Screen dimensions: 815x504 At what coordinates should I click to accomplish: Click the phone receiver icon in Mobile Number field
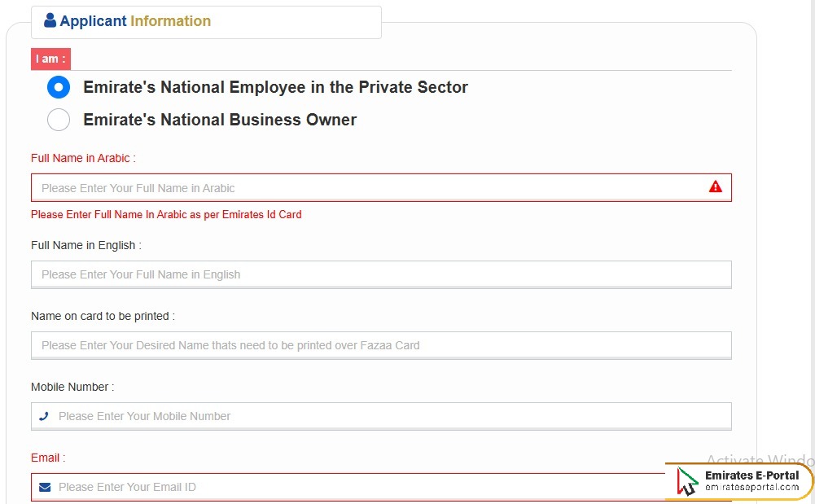44,416
